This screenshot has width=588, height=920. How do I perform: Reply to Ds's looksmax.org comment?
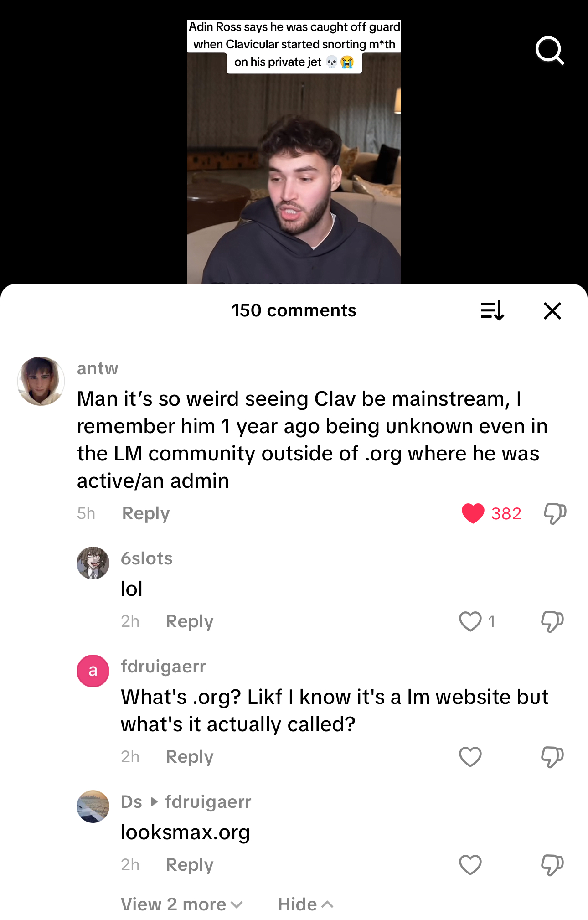pyautogui.click(x=190, y=865)
